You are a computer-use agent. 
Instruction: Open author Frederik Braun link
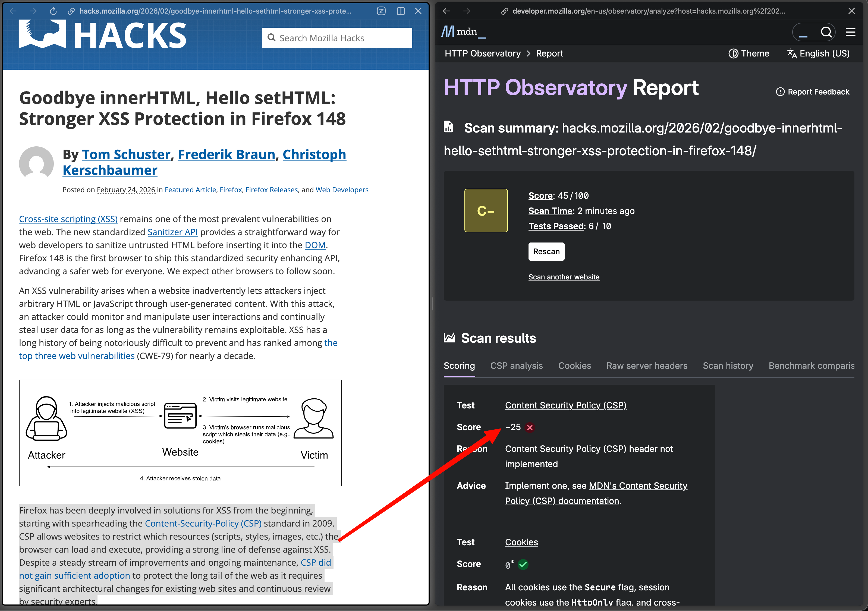(227, 154)
